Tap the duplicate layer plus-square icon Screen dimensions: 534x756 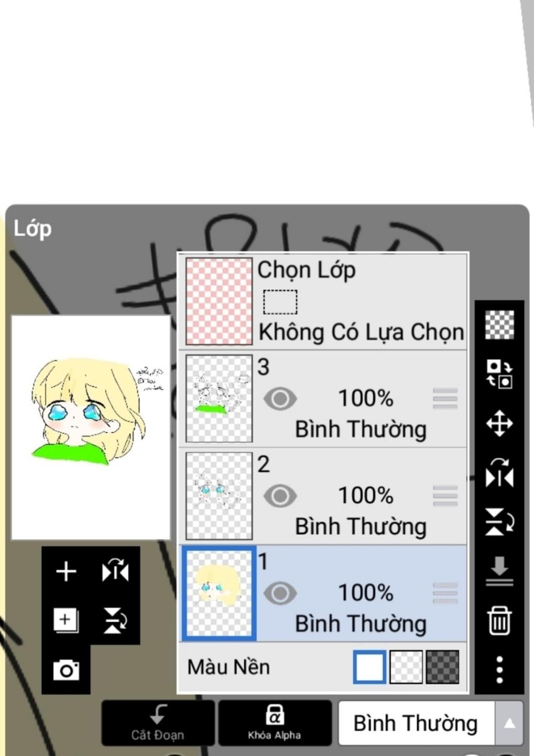[66, 620]
